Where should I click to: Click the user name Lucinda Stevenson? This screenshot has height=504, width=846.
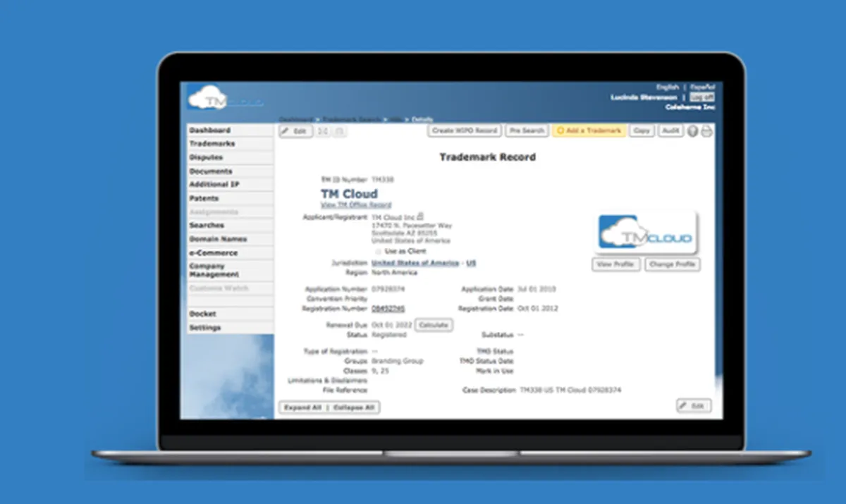point(644,97)
